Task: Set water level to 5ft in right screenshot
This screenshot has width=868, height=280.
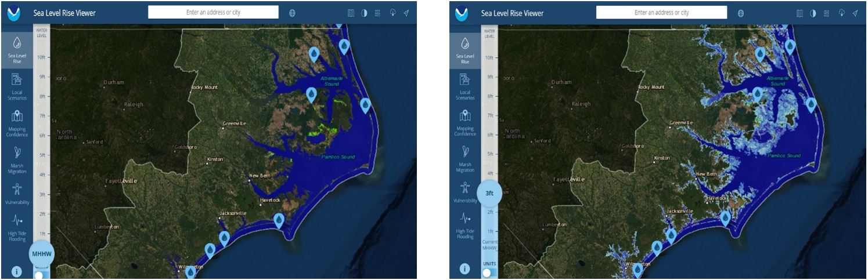Action: 489,154
